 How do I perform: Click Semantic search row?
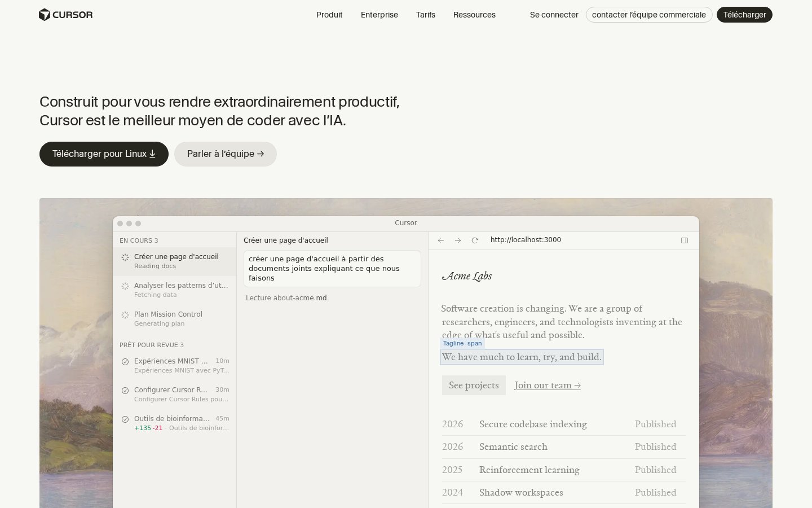pyautogui.click(x=564, y=447)
